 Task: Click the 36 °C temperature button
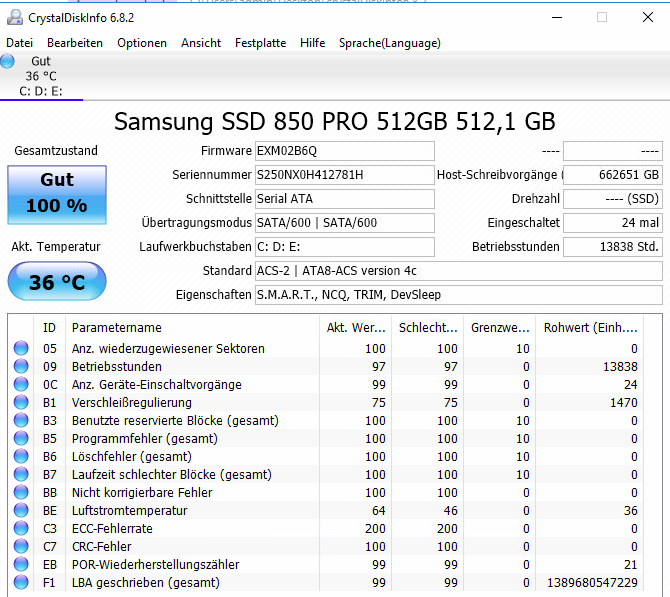57,282
